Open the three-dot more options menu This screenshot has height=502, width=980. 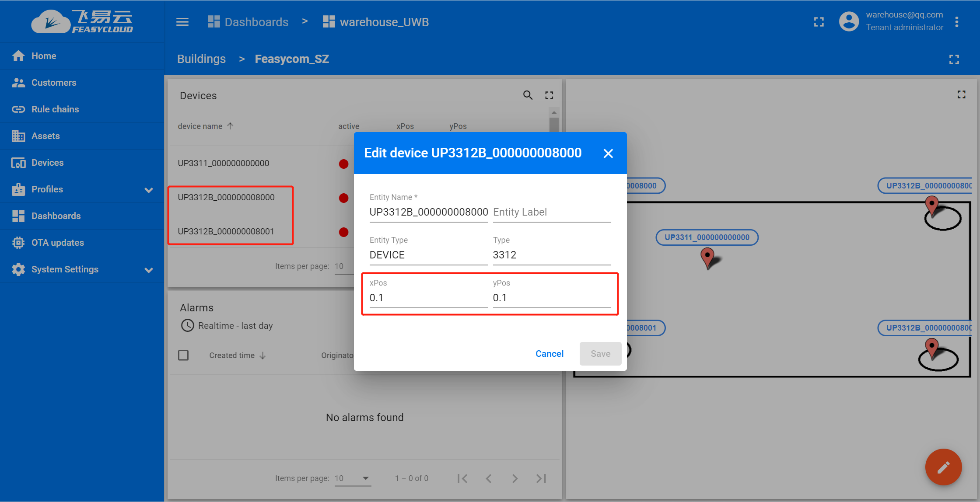(957, 22)
